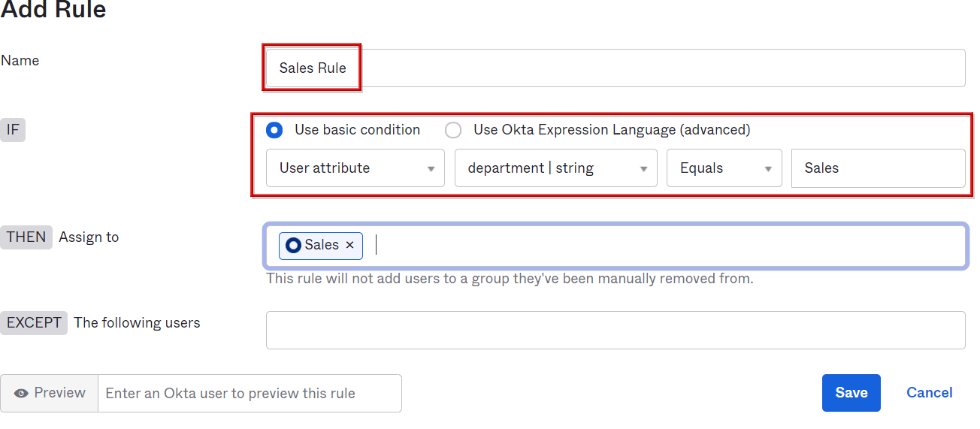Click the eye icon on Preview button

point(21,394)
